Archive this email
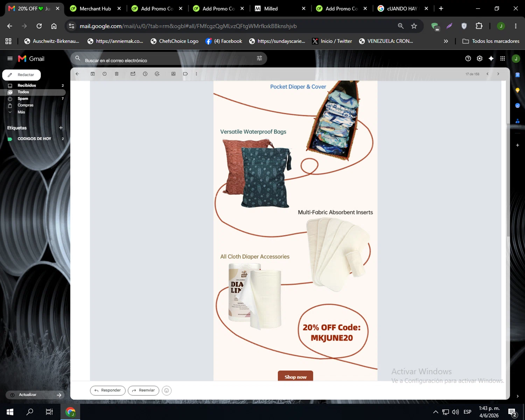This screenshot has width=525, height=420. (93, 74)
